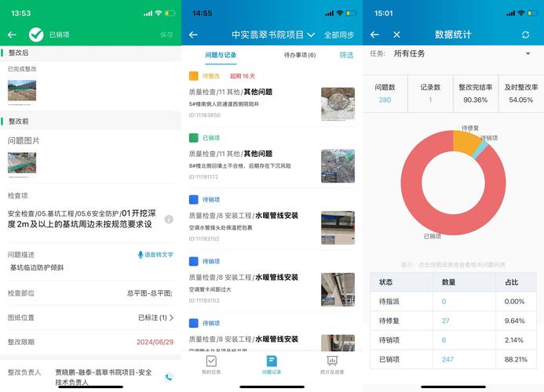
Task: Tap the 语音转文字 microphone link
Action: coord(155,255)
